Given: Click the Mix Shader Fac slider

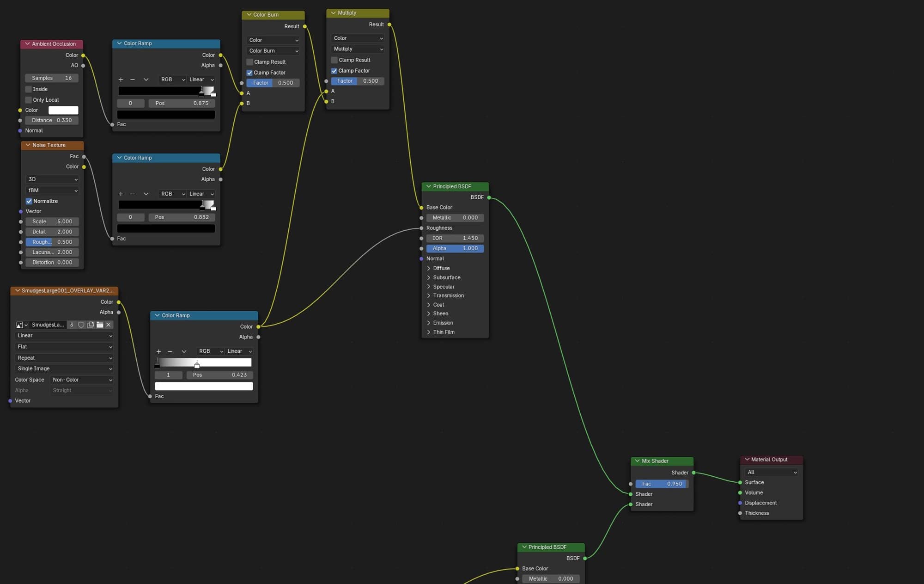Looking at the screenshot, I should pos(662,484).
